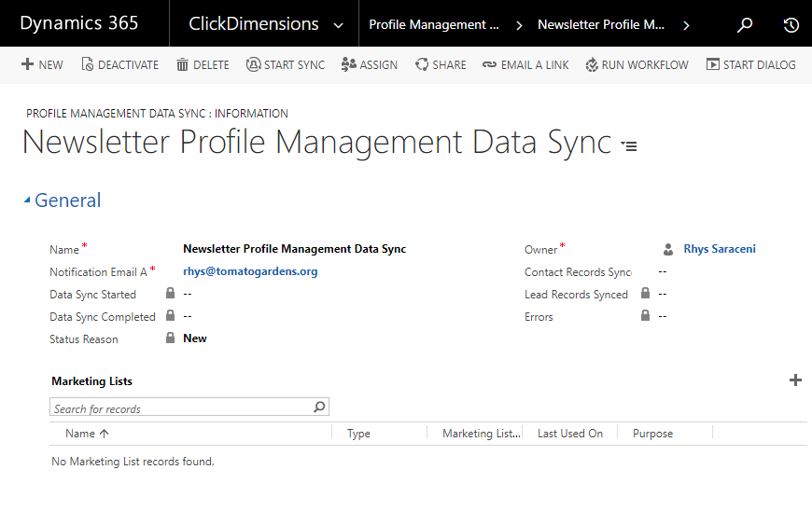
Task: Click the Start Sync icon
Action: point(253,64)
